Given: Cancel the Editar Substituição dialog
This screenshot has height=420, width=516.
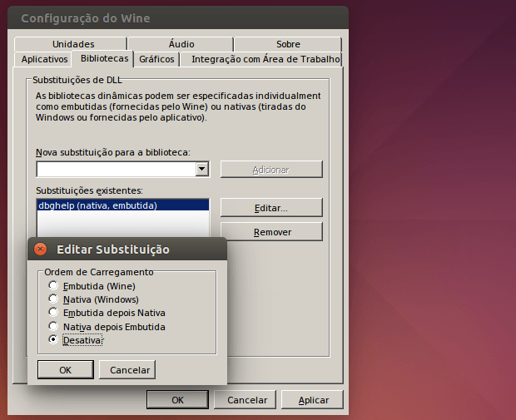Looking at the screenshot, I should pyautogui.click(x=127, y=369).
